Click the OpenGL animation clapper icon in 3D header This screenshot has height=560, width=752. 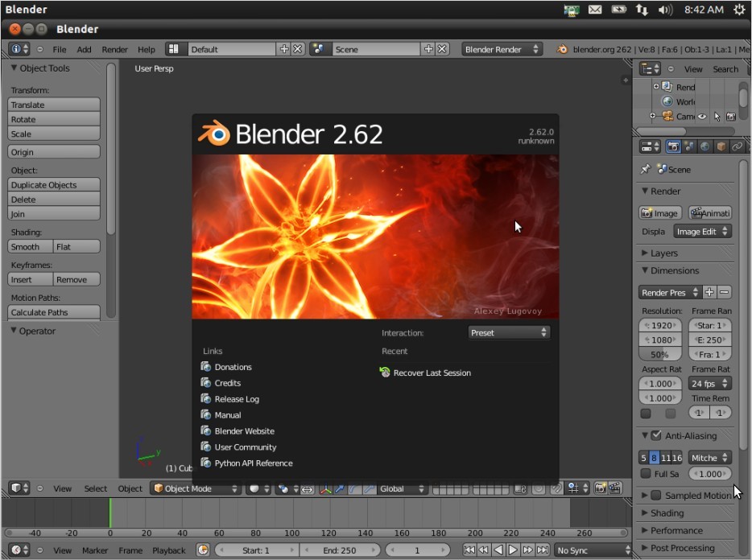coord(615,488)
